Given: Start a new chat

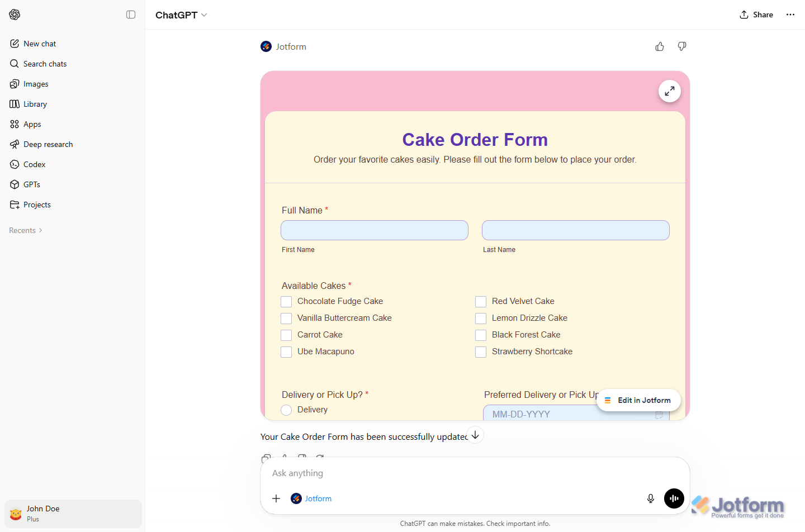Looking at the screenshot, I should tap(39, 43).
